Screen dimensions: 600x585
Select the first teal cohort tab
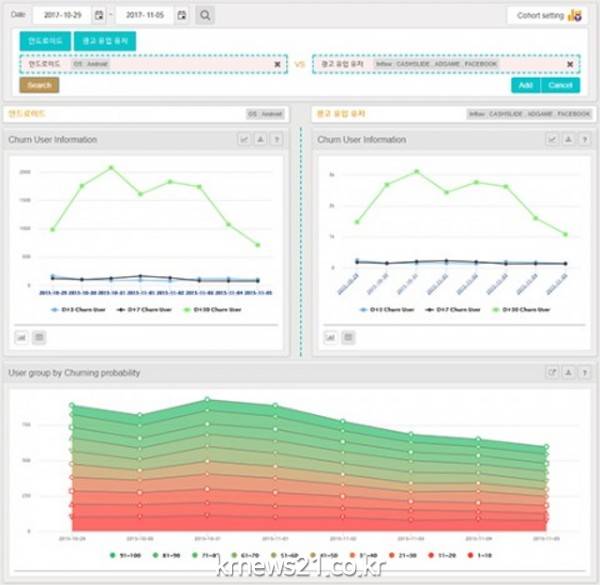pos(44,41)
